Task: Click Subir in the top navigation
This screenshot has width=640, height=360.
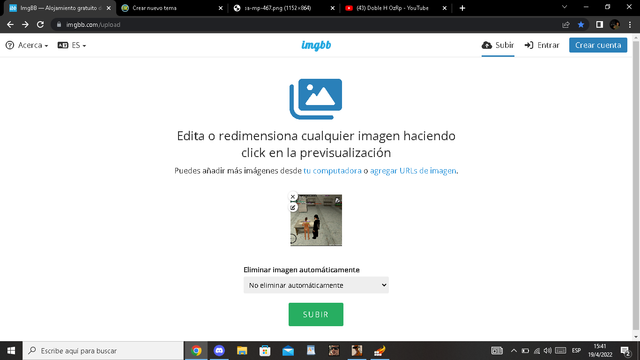Action: [498, 45]
